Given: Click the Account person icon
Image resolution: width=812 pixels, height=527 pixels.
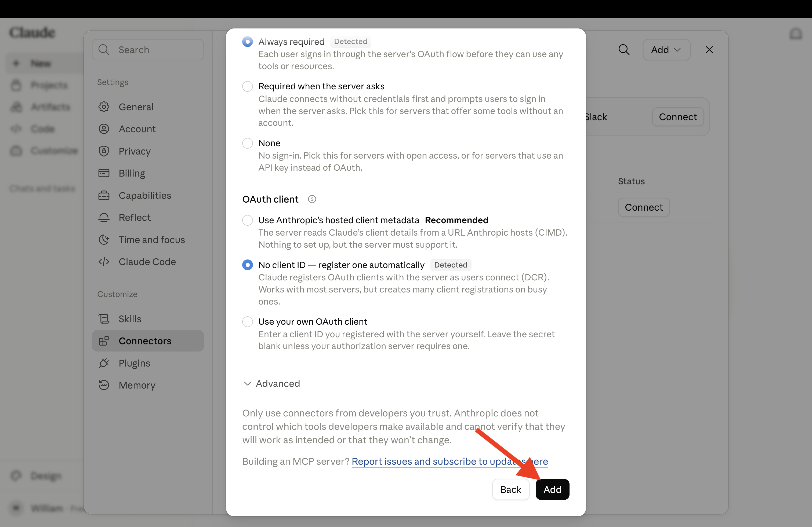Looking at the screenshot, I should pos(104,129).
